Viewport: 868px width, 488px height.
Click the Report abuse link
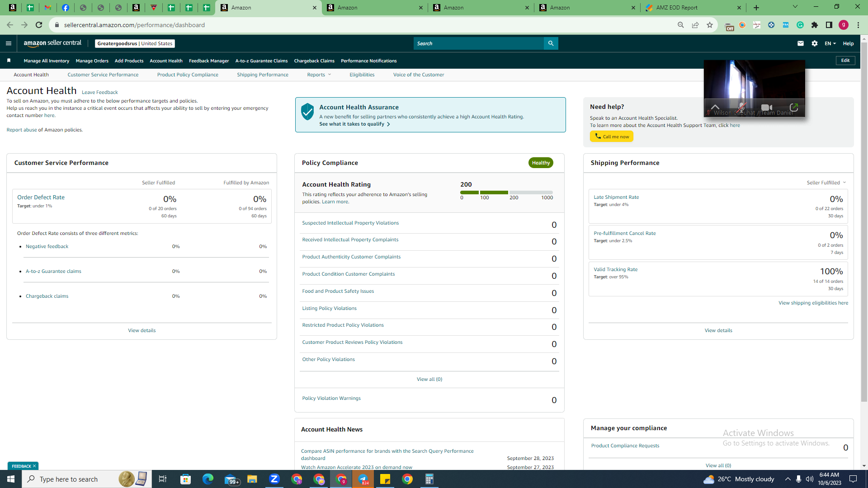[22, 130]
